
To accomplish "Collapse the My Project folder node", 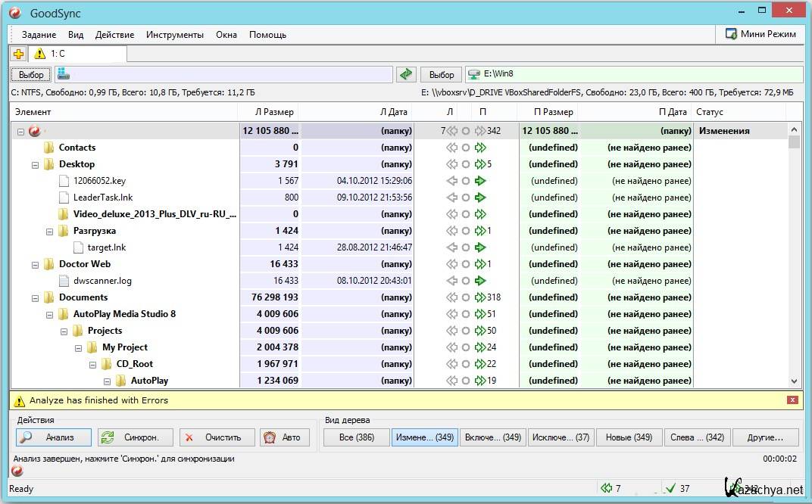I will 78,347.
